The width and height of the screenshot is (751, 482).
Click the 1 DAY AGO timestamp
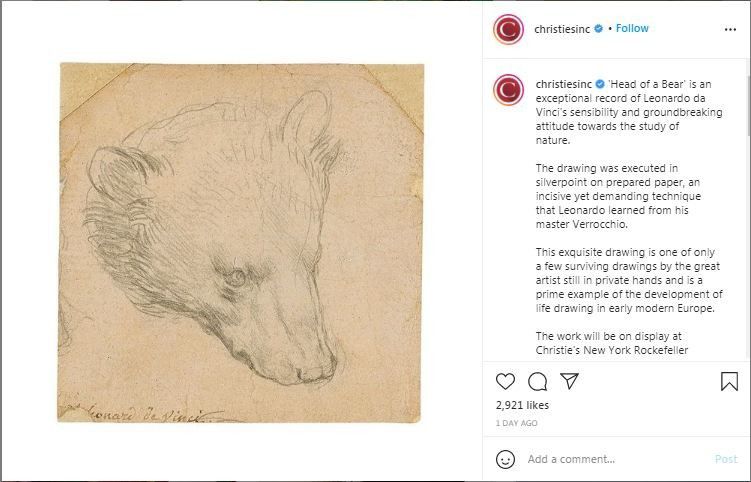[516, 423]
